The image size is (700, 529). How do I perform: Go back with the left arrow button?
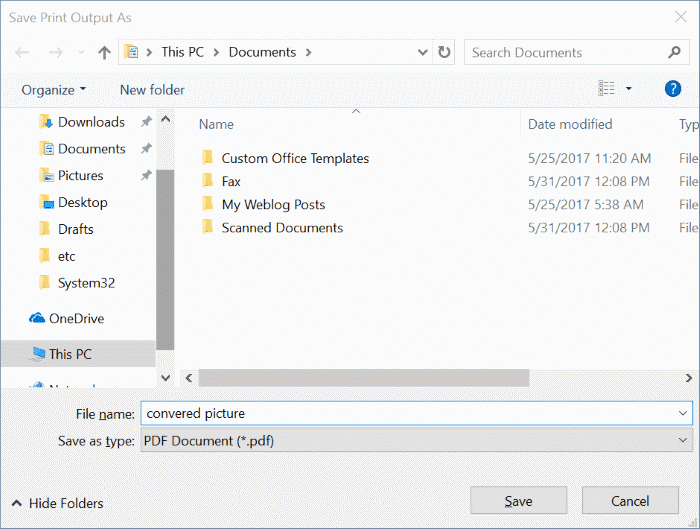click(22, 53)
